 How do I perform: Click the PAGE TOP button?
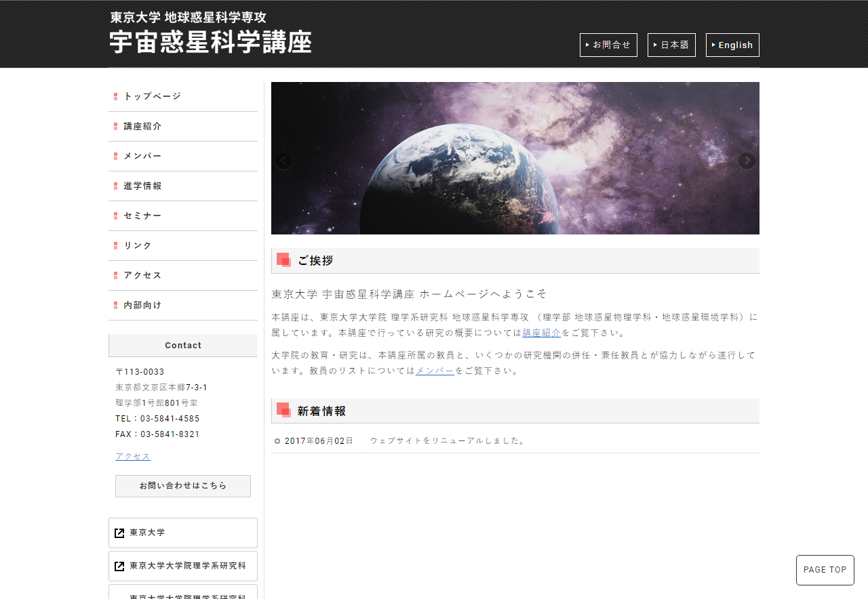(825, 570)
